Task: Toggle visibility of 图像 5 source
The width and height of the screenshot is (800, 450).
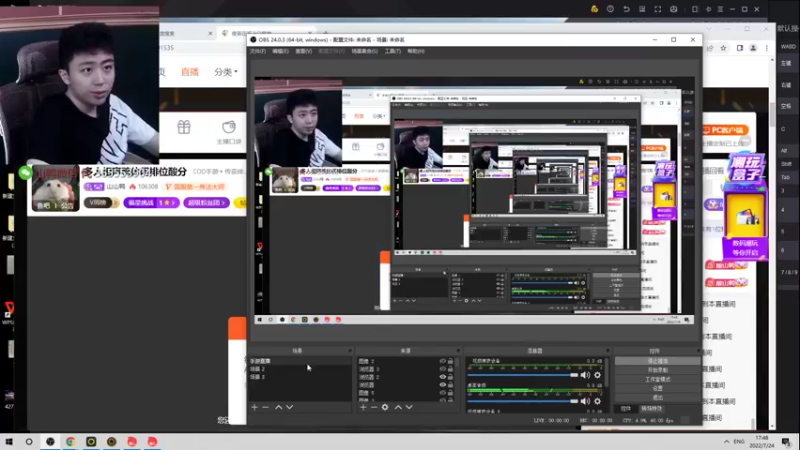Action: click(442, 393)
